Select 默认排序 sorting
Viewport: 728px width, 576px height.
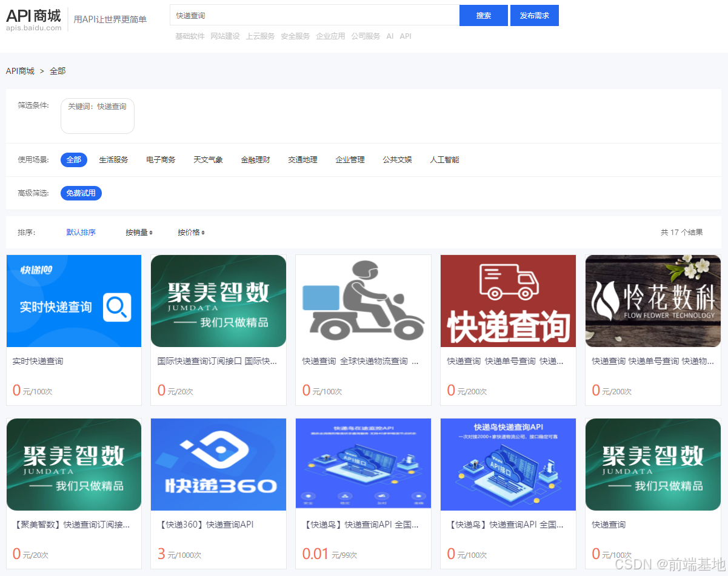pyautogui.click(x=81, y=233)
